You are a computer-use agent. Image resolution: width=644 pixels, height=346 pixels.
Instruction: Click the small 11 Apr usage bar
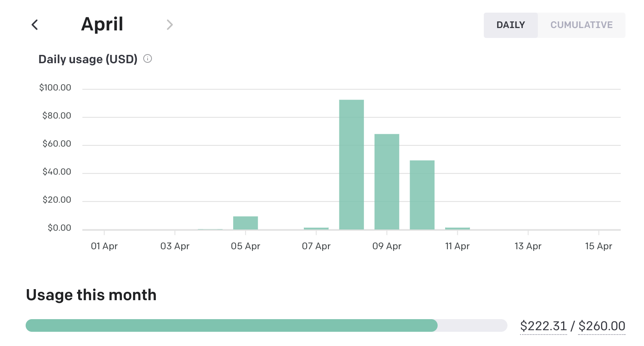[457, 228]
